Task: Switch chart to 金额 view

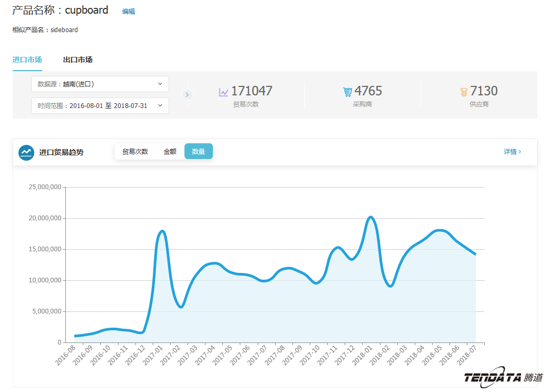Action: coord(170,152)
